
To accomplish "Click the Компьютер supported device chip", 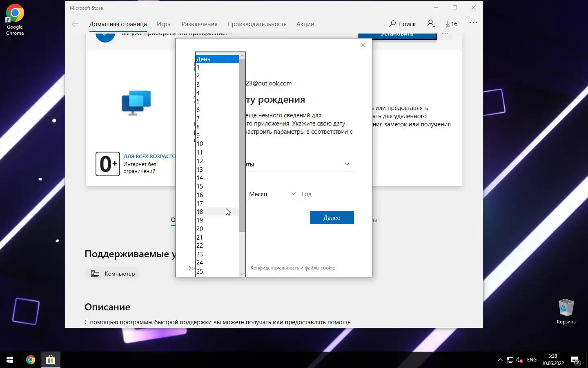I will click(113, 274).
